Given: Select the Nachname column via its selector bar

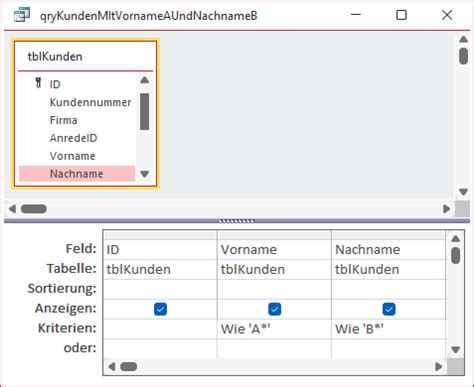Looking at the screenshot, I should tap(389, 235).
